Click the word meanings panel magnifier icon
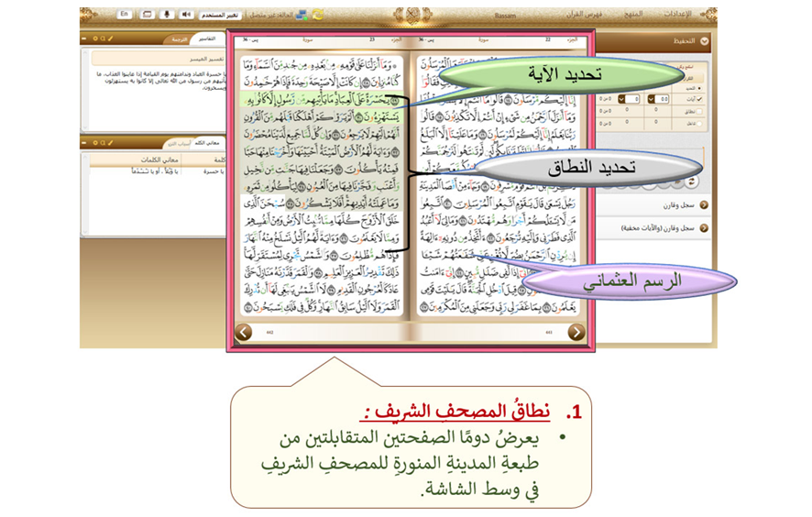Viewport: 812px width, 517px height. point(103,142)
